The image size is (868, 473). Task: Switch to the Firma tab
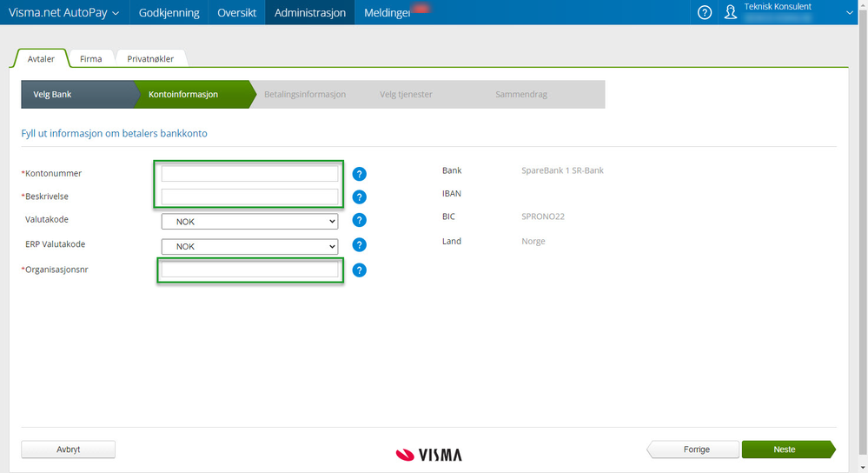(x=90, y=59)
